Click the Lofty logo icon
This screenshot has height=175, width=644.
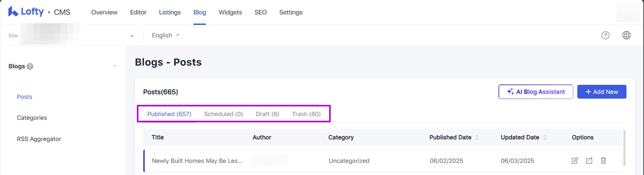pos(13,12)
